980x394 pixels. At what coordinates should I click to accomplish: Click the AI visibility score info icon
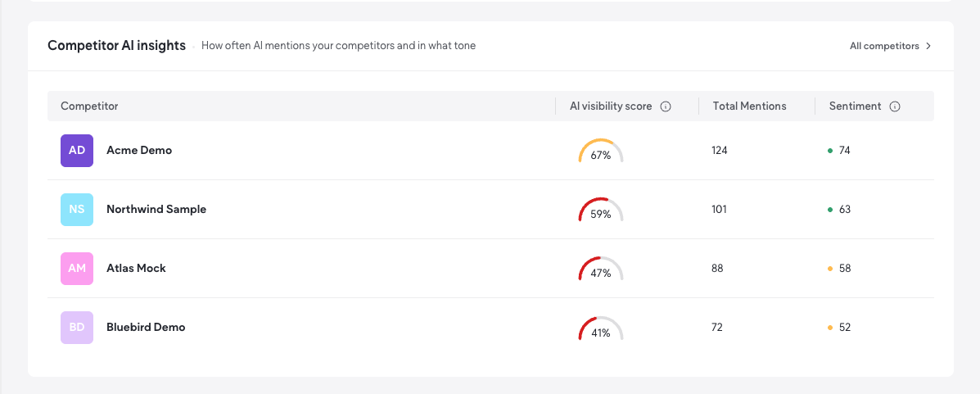pyautogui.click(x=666, y=106)
